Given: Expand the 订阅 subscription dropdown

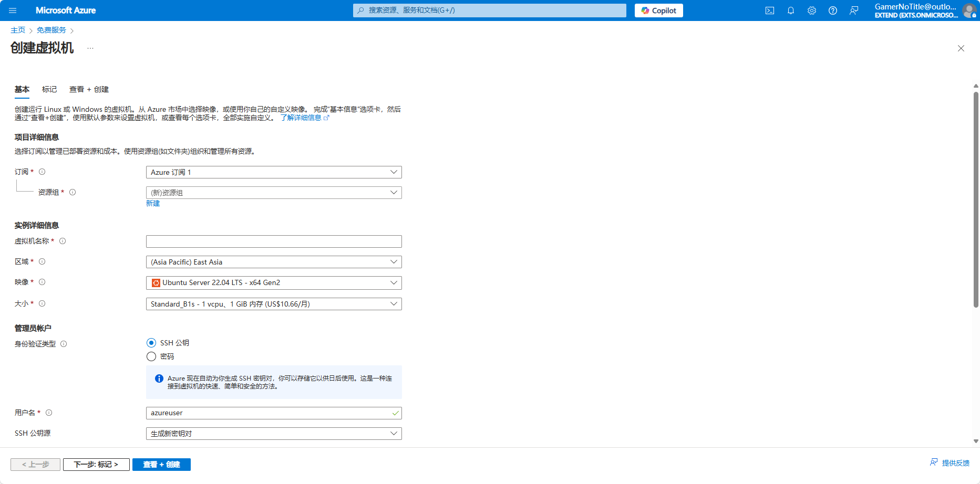Looking at the screenshot, I should pos(273,172).
